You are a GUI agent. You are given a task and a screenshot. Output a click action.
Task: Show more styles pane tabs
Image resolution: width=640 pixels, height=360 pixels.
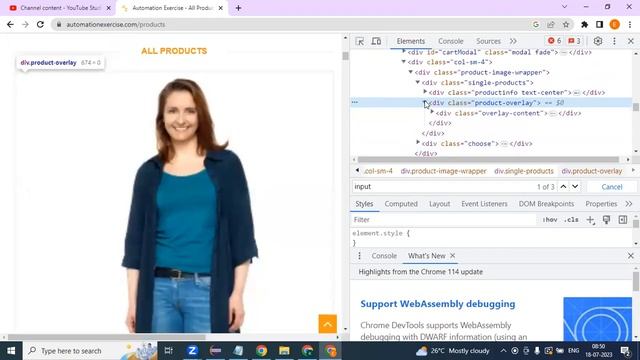click(629, 204)
